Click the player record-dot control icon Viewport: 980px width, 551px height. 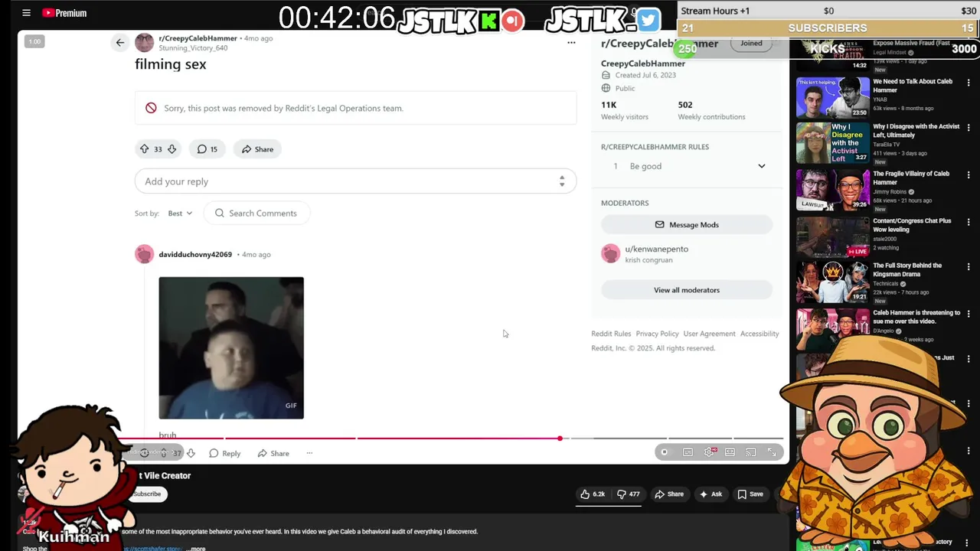[x=664, y=452]
